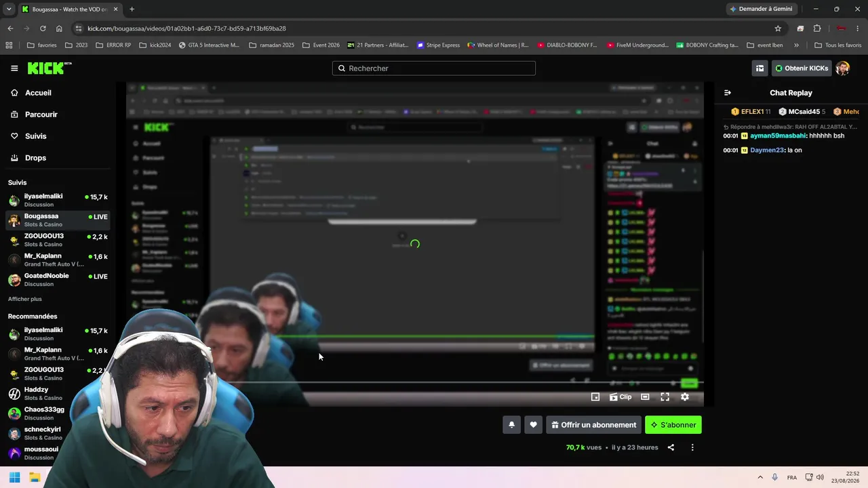Open the favories bookmark folder
The height and width of the screenshot is (488, 868).
42,45
